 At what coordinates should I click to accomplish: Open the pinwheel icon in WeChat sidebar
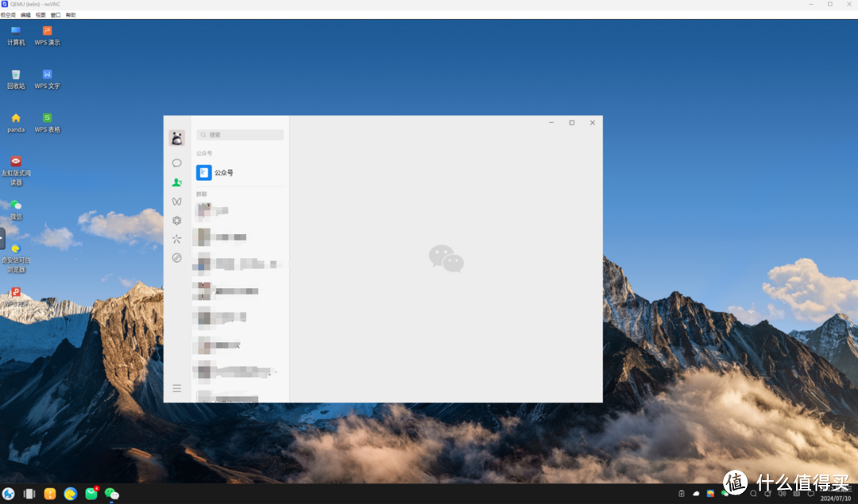click(176, 239)
